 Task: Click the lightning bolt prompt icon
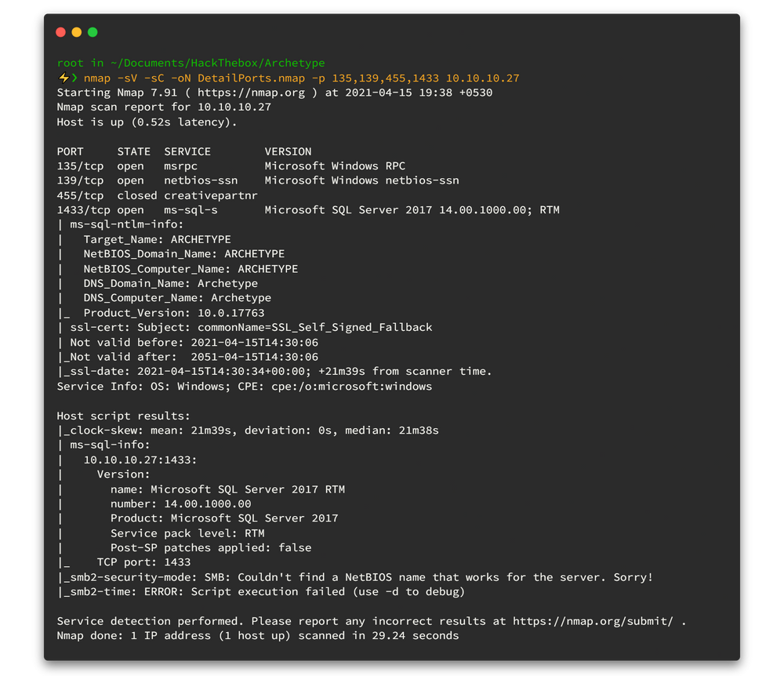click(64, 78)
